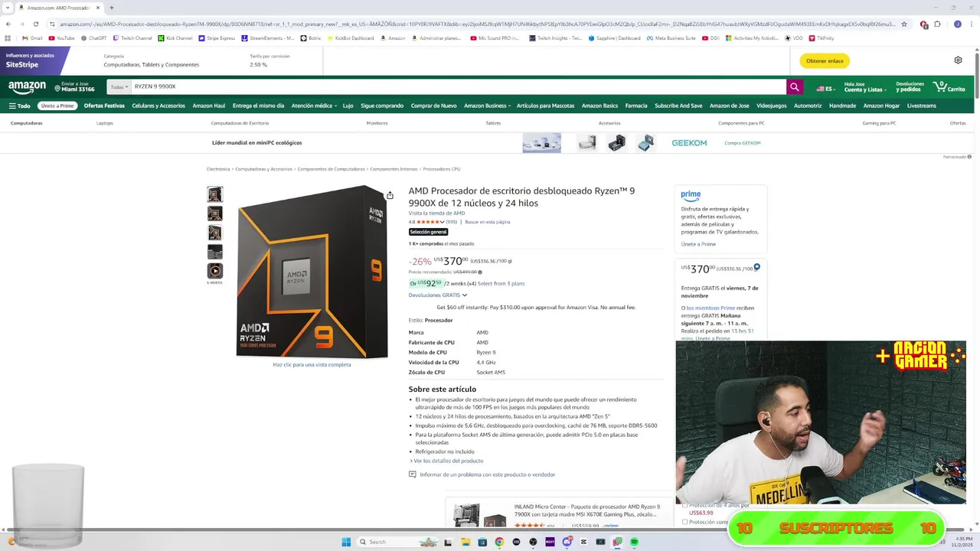Click Select from 3 plans link
This screenshot has height=551, width=980.
tap(501, 283)
